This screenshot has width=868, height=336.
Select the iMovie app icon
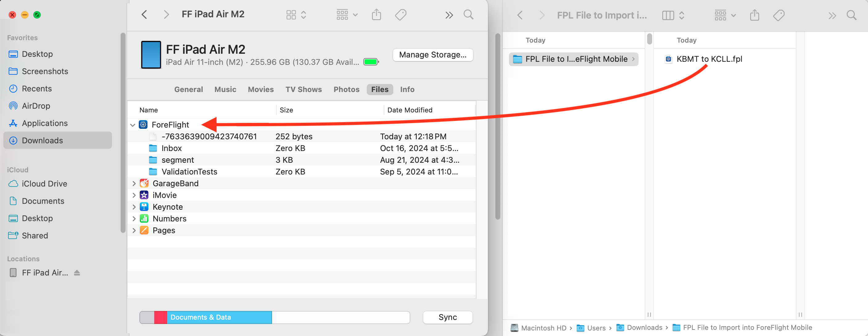(144, 195)
